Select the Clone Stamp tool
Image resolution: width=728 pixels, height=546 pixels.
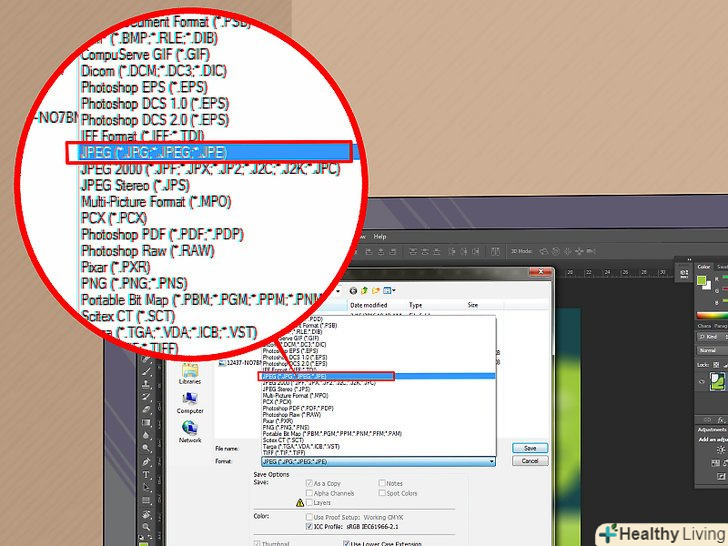coord(147,384)
